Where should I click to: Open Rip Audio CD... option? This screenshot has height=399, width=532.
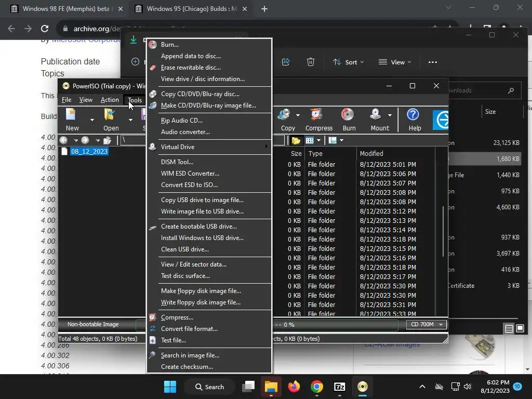coord(209,121)
